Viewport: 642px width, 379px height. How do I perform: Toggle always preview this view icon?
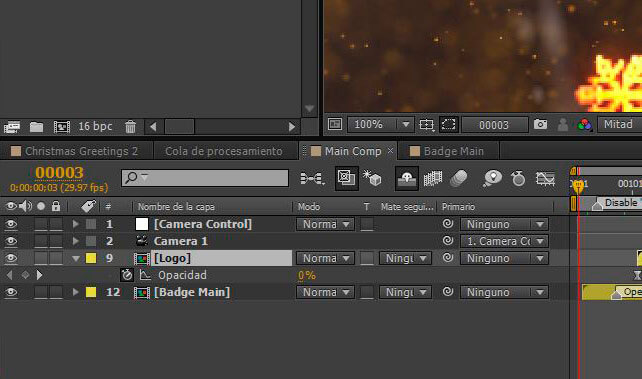coord(335,124)
